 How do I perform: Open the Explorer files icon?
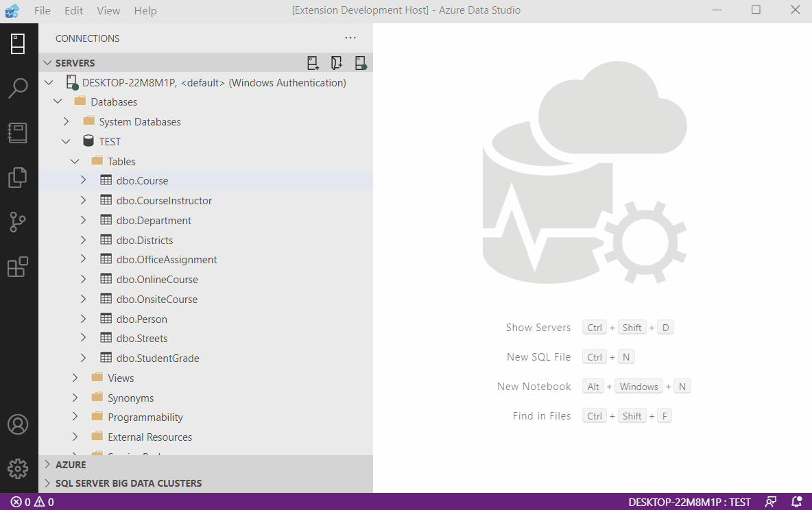coord(18,178)
